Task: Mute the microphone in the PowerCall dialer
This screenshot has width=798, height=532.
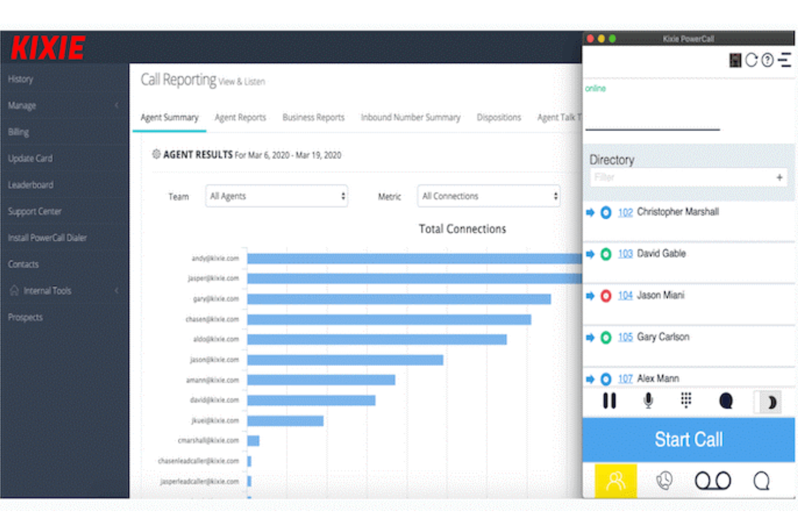Action: [648, 401]
